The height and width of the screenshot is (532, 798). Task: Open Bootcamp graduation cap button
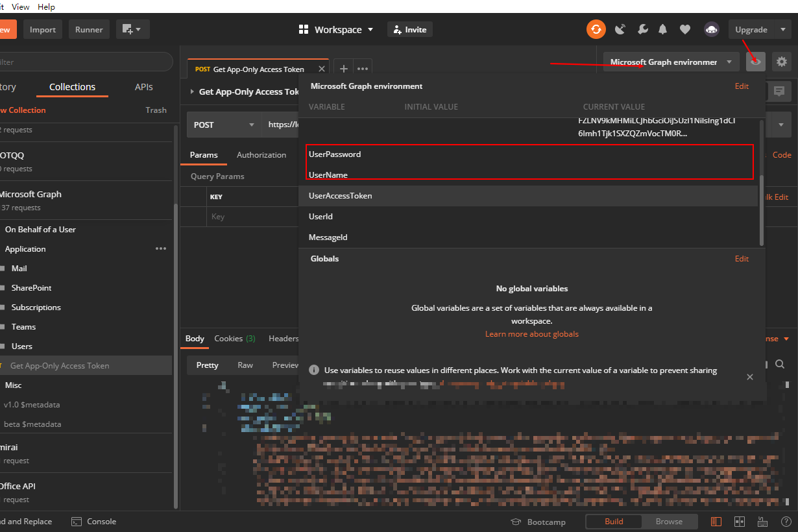coord(538,522)
